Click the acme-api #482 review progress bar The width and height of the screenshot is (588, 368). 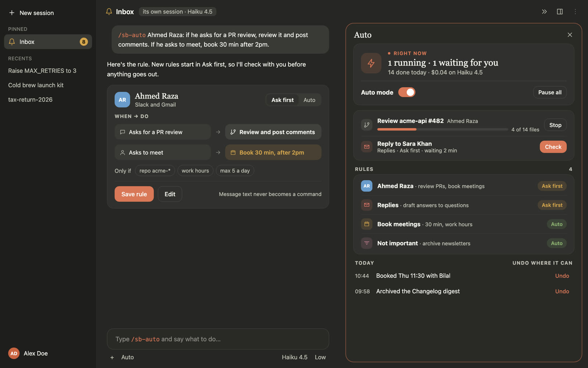pos(442,130)
